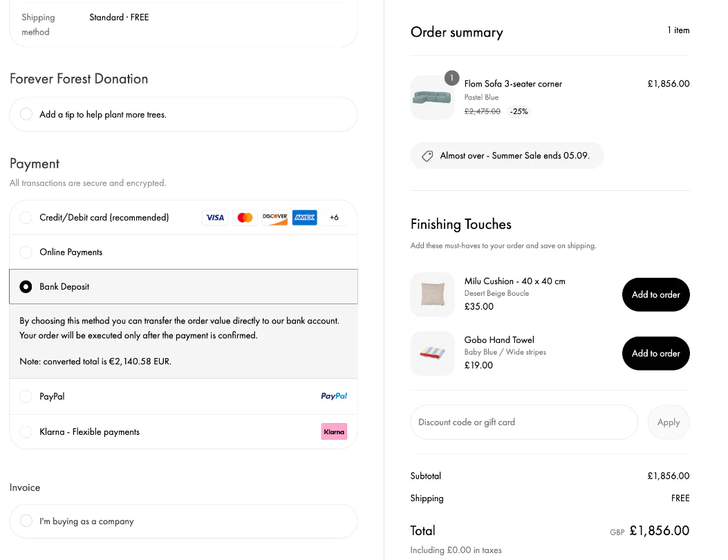The width and height of the screenshot is (728, 560).
Task: Select Credit/Debit card payment method
Action: 26,217
